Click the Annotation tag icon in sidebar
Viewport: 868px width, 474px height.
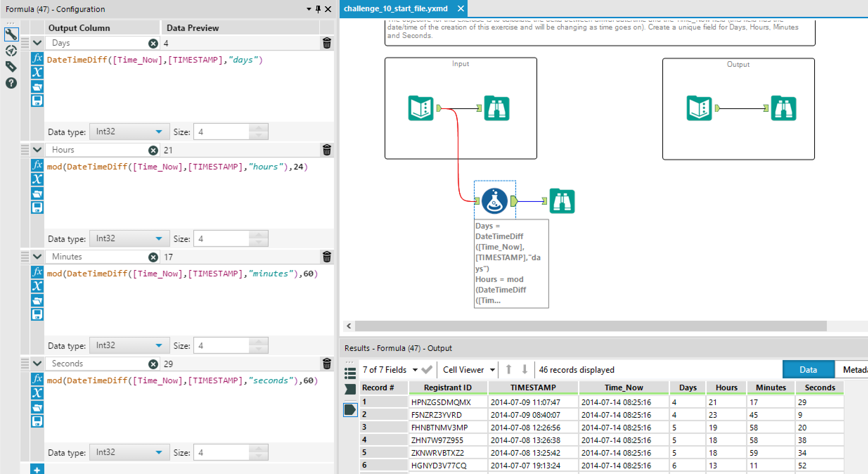[x=11, y=67]
